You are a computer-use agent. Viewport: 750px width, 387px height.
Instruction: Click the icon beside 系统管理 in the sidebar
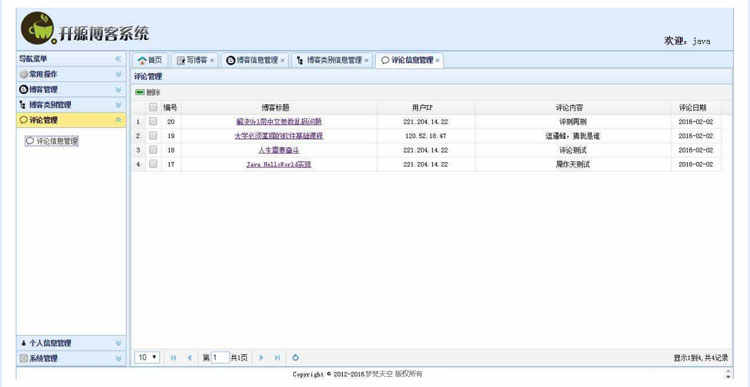[23, 358]
